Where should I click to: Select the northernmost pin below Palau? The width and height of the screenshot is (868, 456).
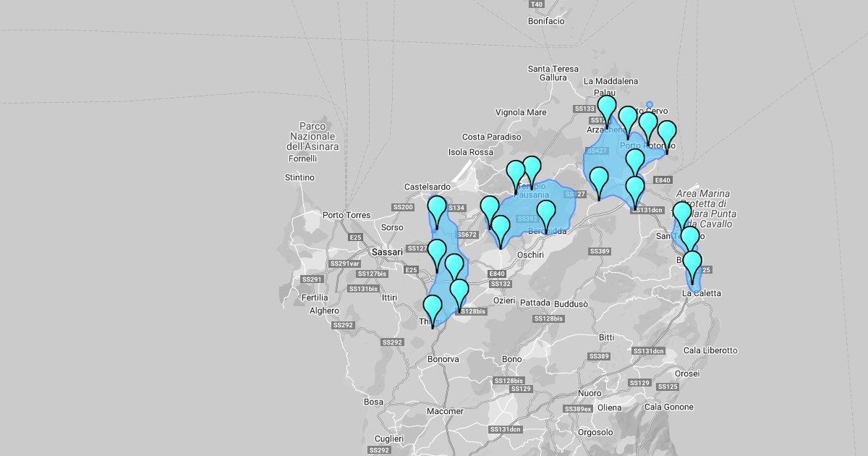607,109
